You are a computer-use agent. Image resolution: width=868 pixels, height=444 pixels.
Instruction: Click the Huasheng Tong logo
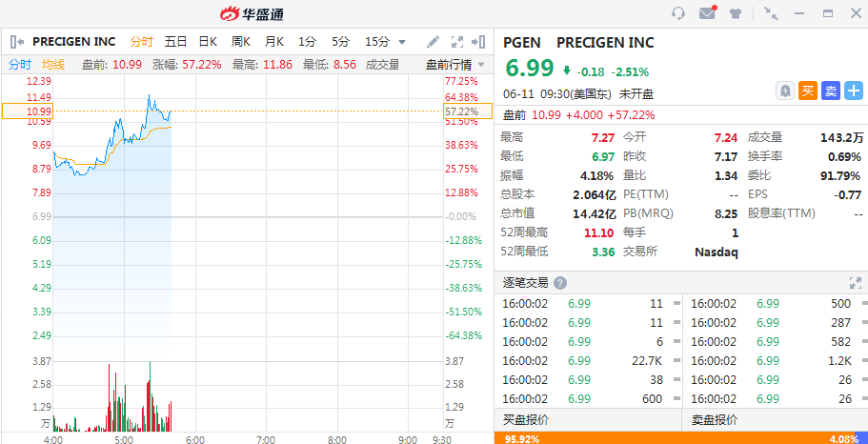(x=252, y=14)
